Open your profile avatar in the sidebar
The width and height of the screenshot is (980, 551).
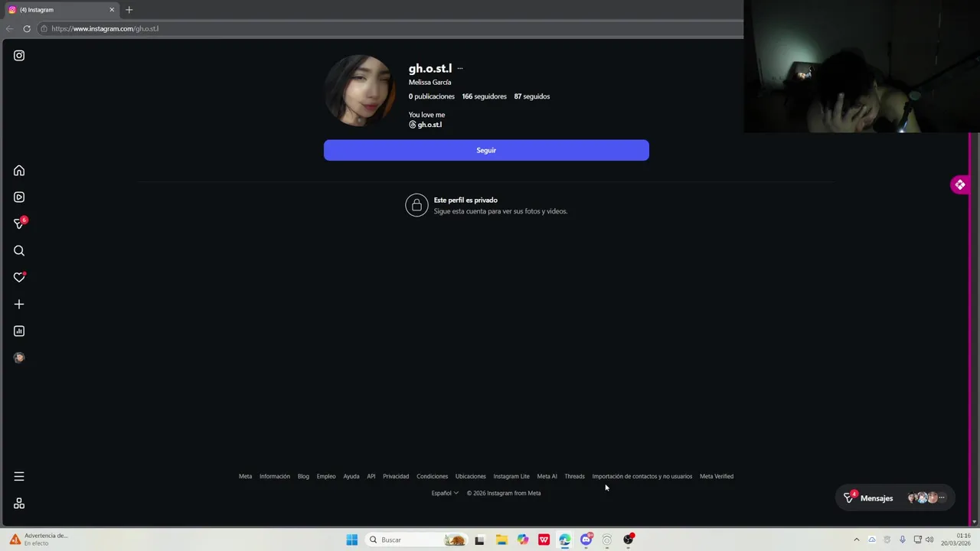coord(19,357)
